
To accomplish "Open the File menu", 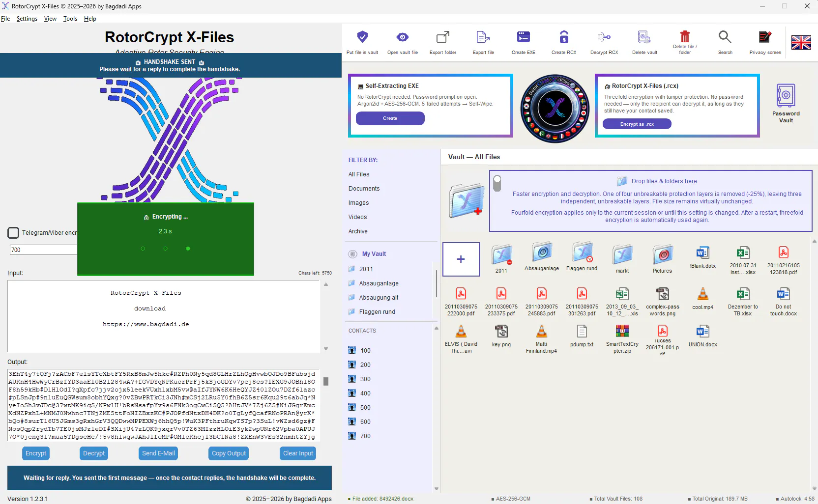I will [x=5, y=19].
